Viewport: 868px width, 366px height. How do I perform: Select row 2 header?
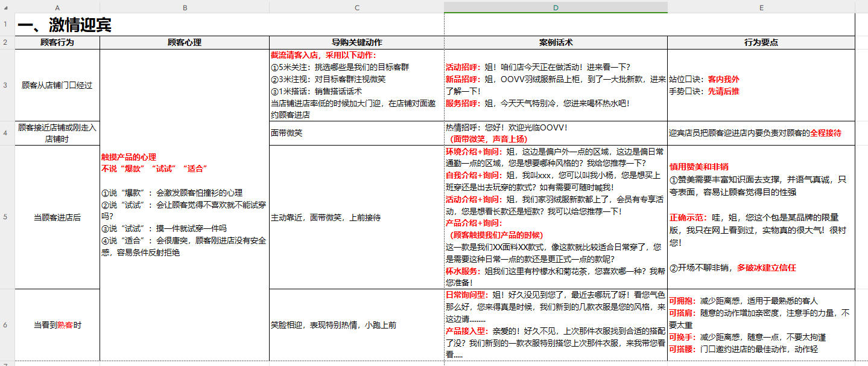(7, 43)
